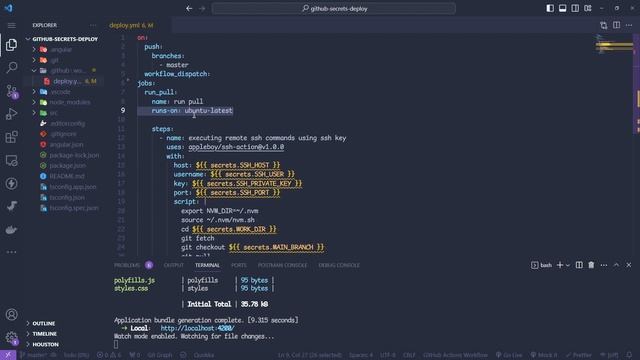Expand the .vscode folder
The height and width of the screenshot is (360, 640).
click(60, 92)
